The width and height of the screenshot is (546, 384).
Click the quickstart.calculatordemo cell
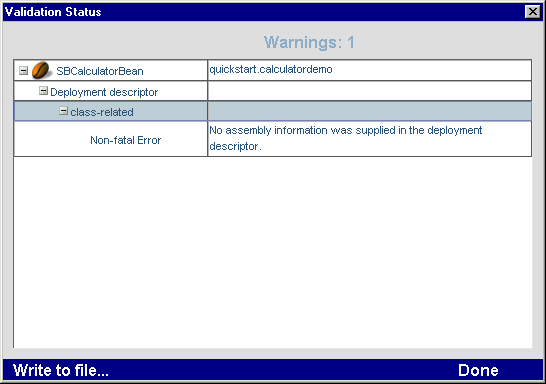pos(369,70)
